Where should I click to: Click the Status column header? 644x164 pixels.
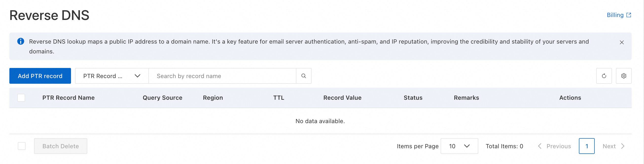(x=413, y=98)
